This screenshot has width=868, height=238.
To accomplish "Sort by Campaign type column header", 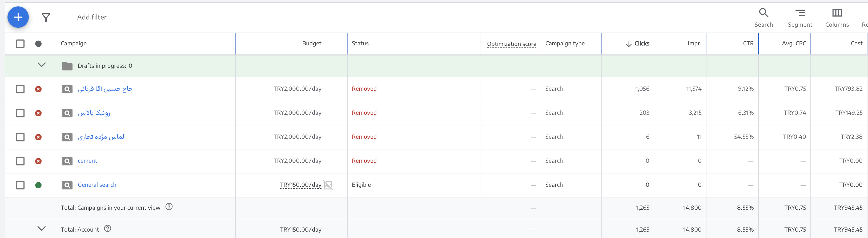I will tap(565, 43).
